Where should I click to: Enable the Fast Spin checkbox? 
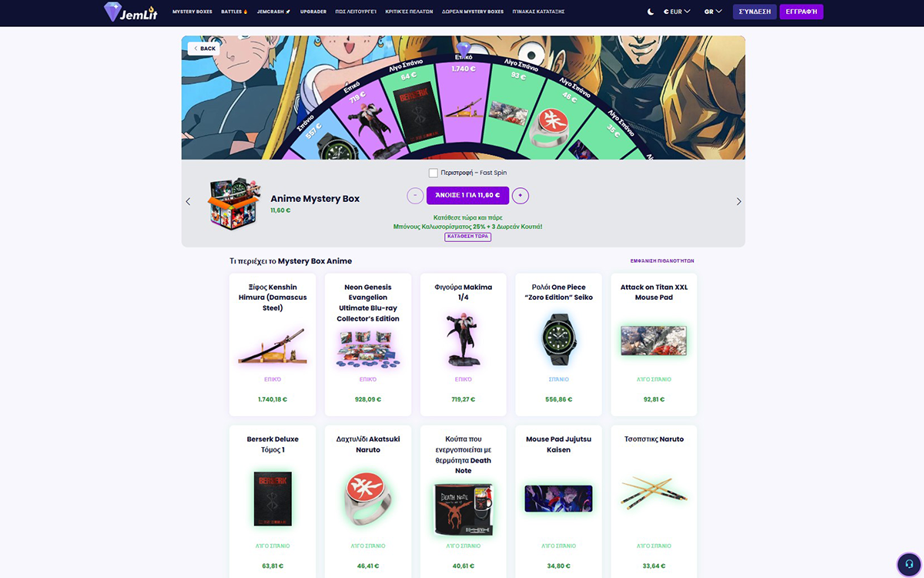pyautogui.click(x=434, y=173)
